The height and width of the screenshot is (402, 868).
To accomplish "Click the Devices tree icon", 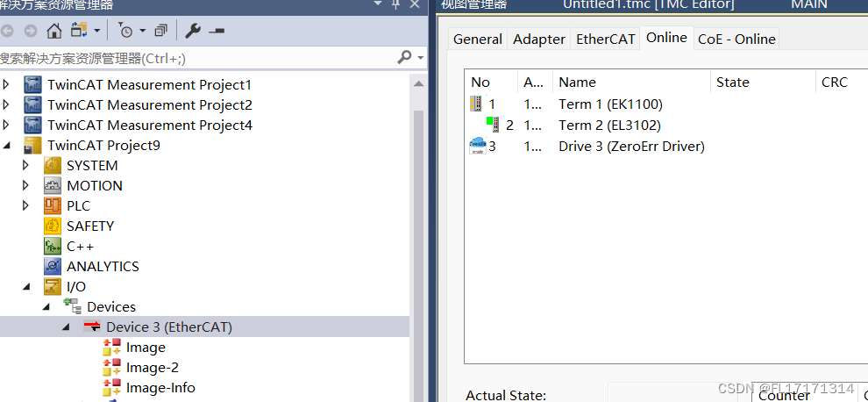I will click(72, 306).
